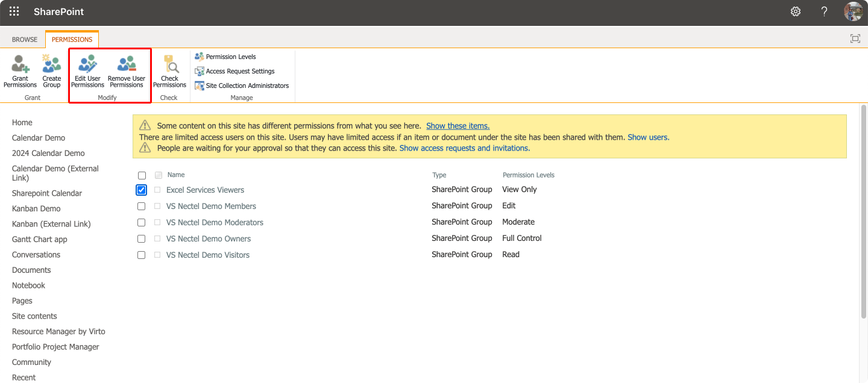Open Pages in left navigation
Viewport: 868px width, 383px height.
22,300
